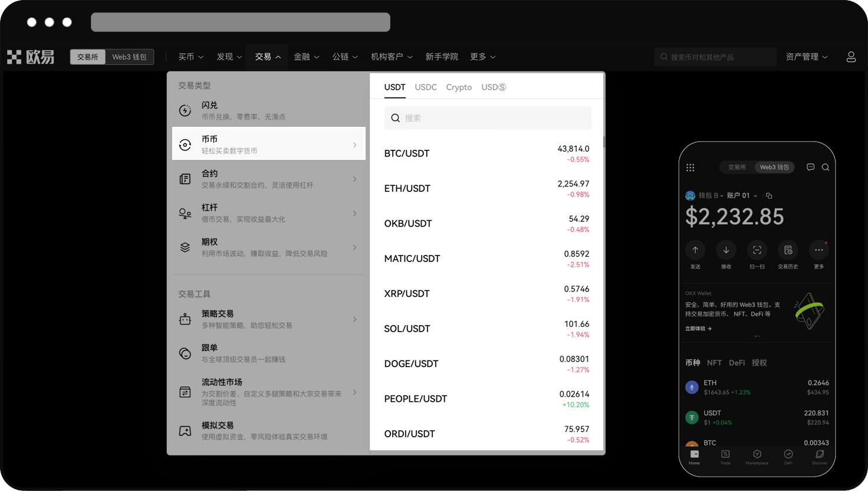Click the DOGE/USDT row

pos(486,364)
